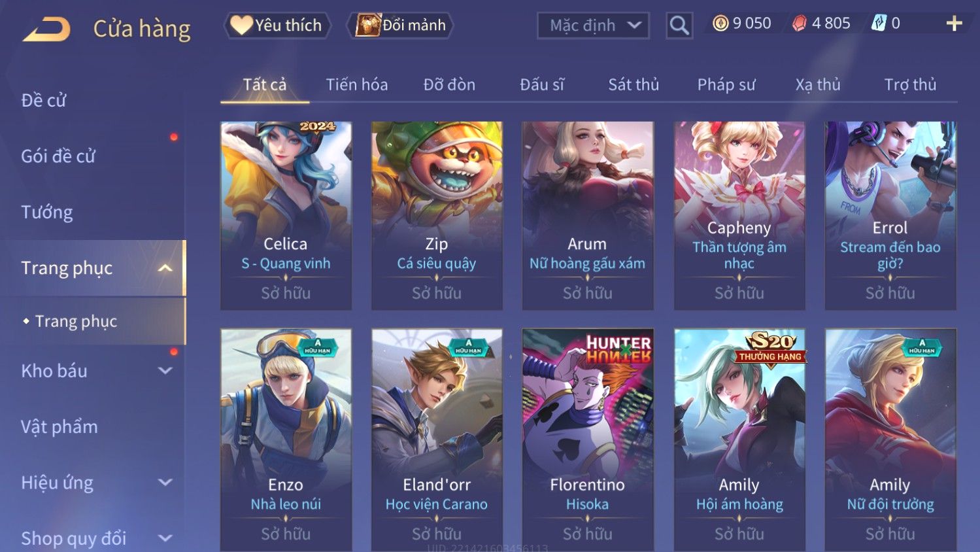The width and height of the screenshot is (980, 552).
Task: Open search with the magnifier icon
Action: (x=679, y=26)
